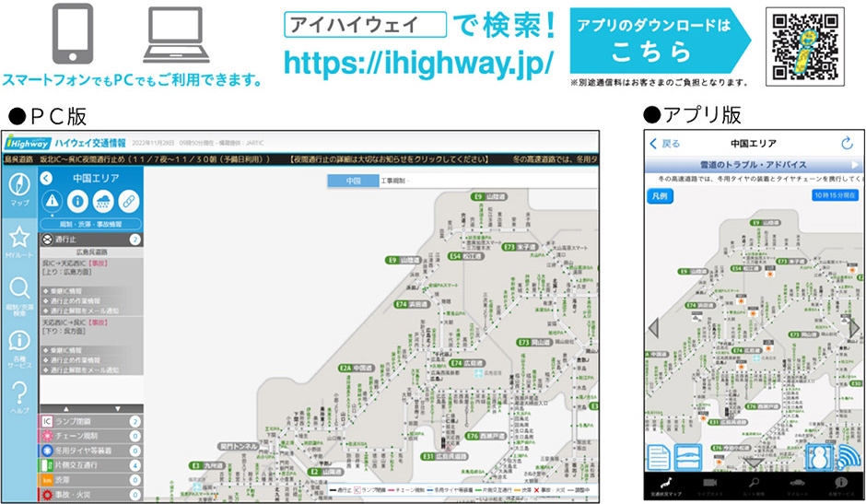
Task: Click the chain link icon in PC panel
Action: 128,201
